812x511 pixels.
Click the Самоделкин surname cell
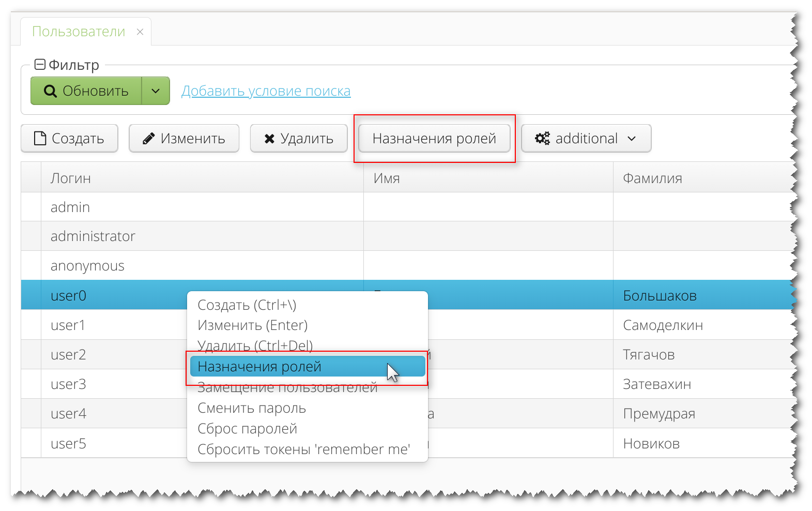703,325
